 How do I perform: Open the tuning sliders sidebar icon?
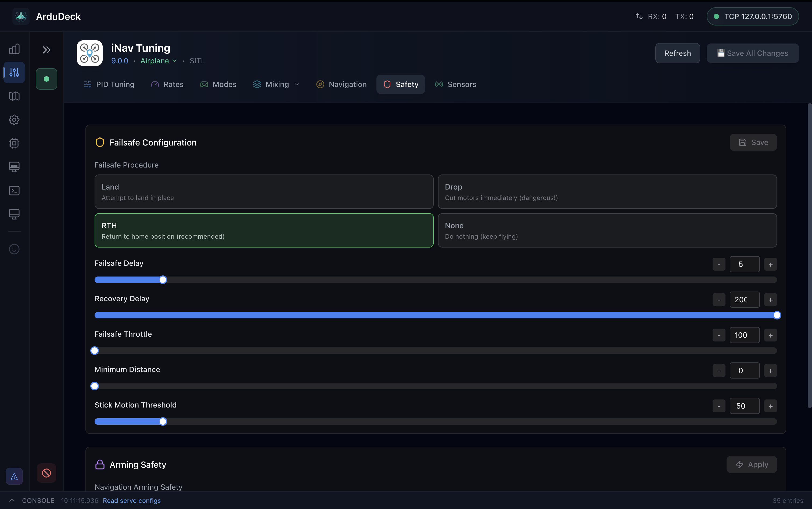[14, 72]
